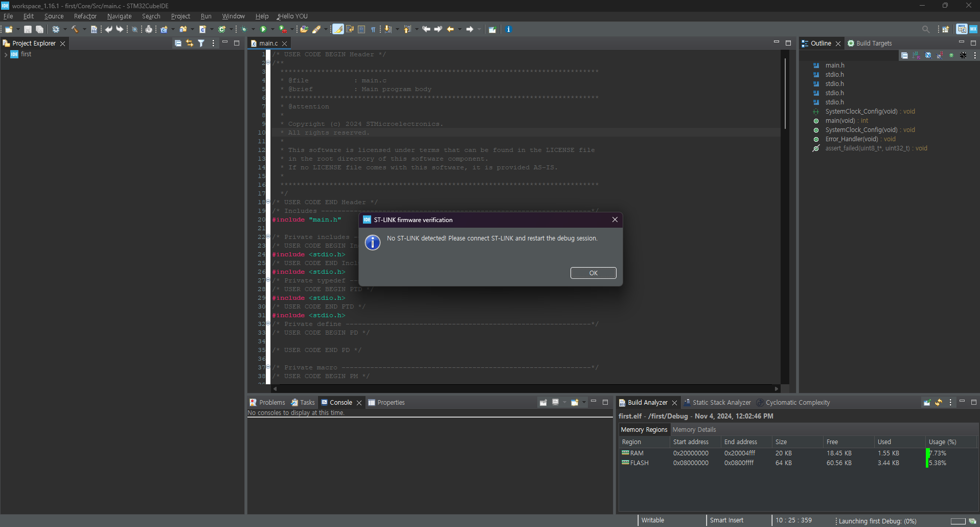Click Build Analyzer export icon
Image resolution: width=980 pixels, height=527 pixels.
[927, 403]
